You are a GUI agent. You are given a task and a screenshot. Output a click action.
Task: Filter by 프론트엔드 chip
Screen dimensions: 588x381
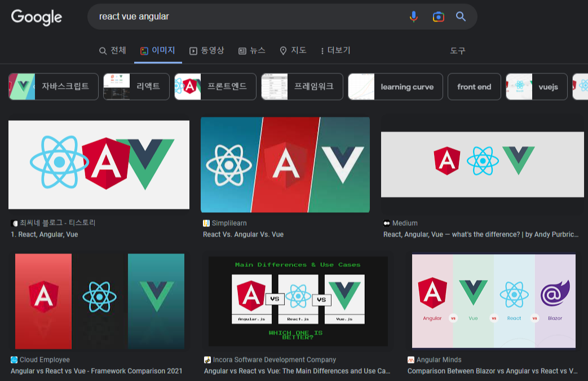pyautogui.click(x=215, y=87)
